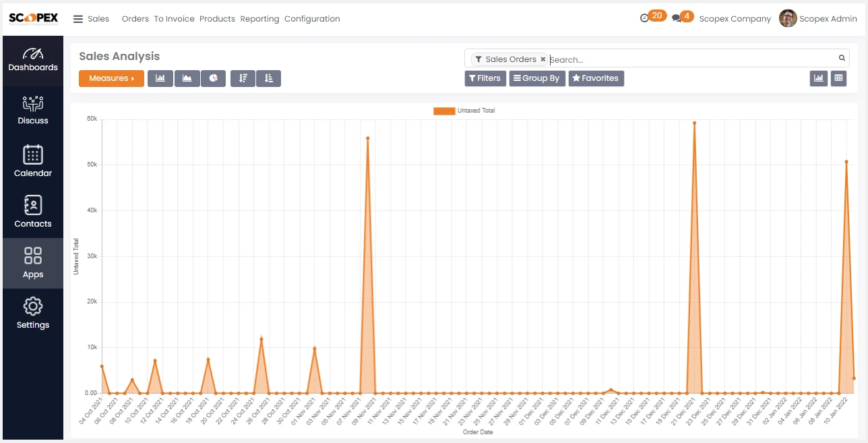This screenshot has width=868, height=443.
Task: Open the activities clock notifications
Action: (644, 18)
